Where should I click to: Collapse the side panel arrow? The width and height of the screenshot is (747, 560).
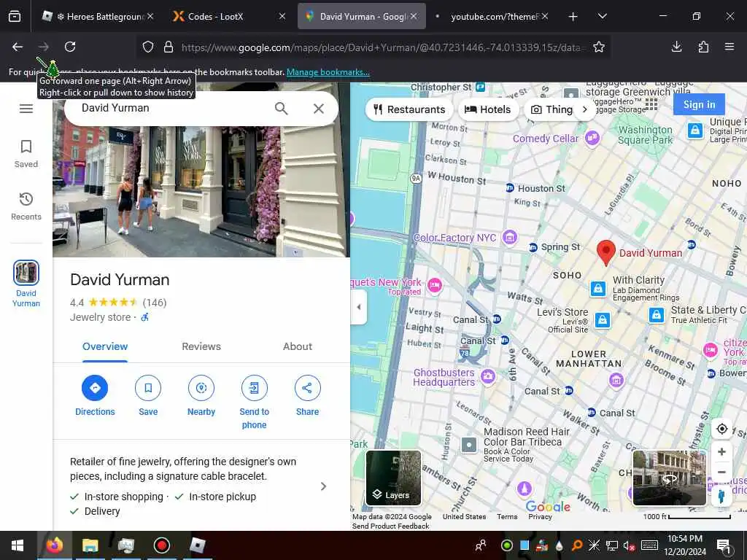pyautogui.click(x=359, y=307)
